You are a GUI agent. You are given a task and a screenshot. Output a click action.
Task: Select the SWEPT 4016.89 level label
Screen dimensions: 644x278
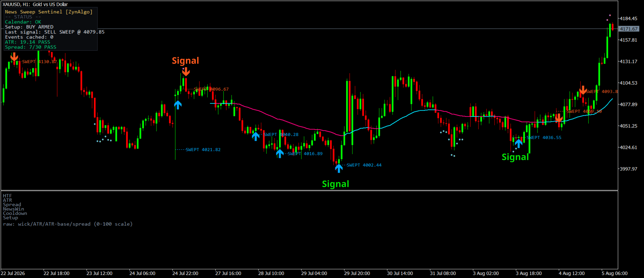(x=305, y=154)
